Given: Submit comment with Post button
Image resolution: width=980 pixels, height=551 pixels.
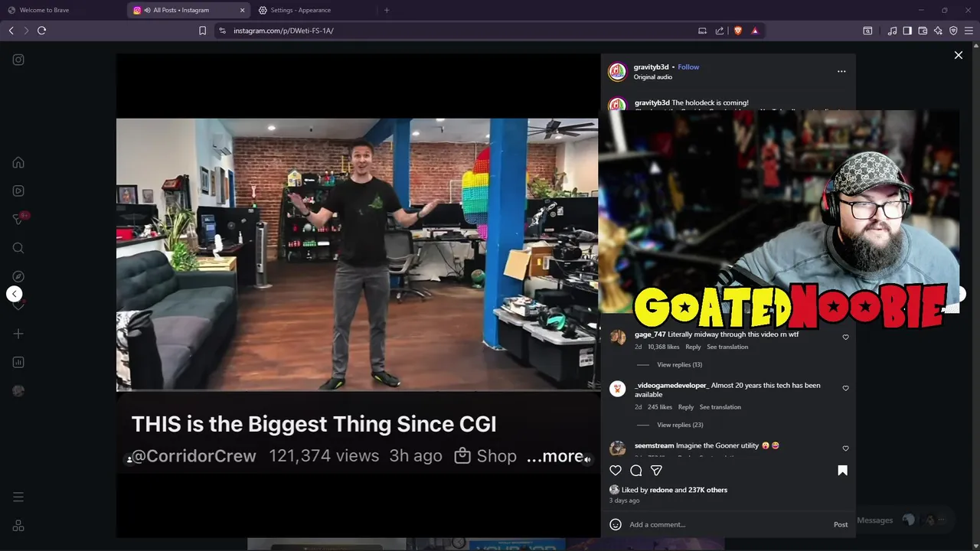Looking at the screenshot, I should point(841,524).
